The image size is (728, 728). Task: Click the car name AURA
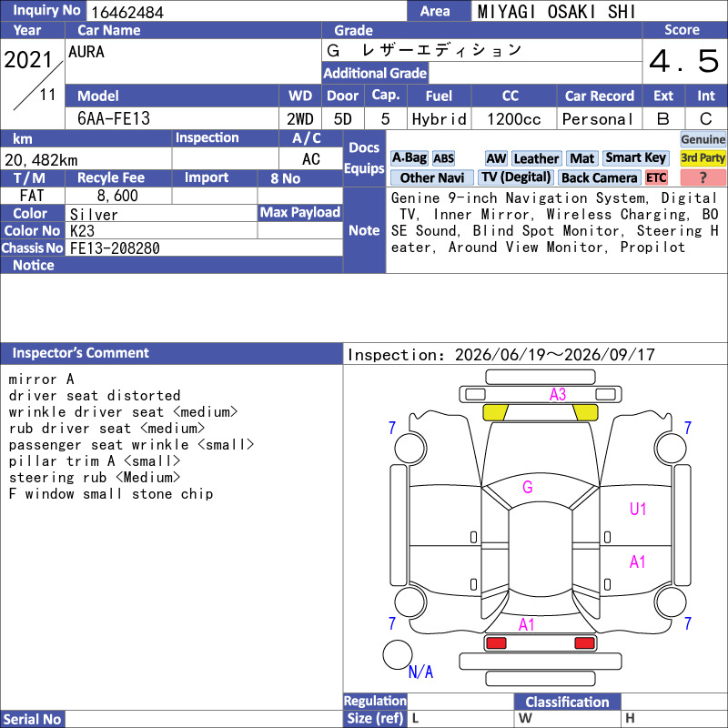(x=86, y=52)
